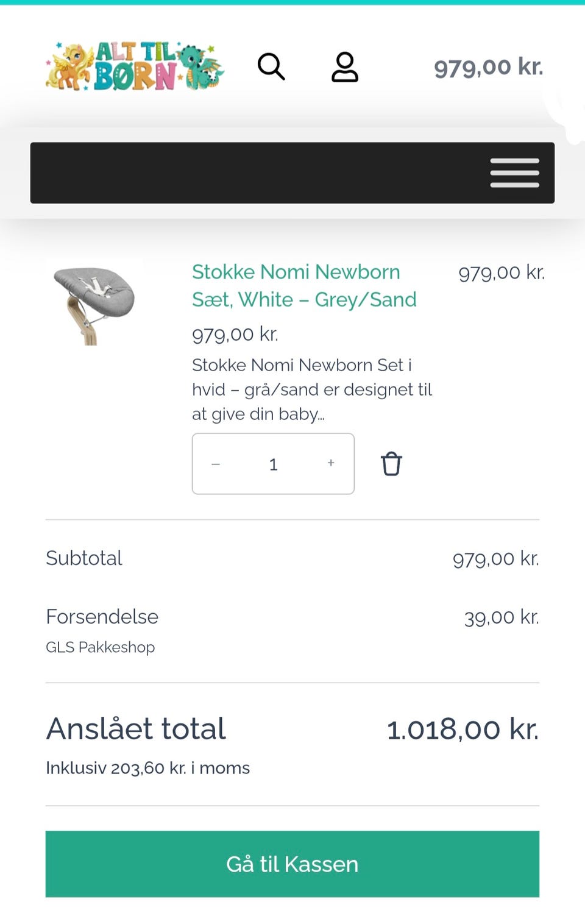
Task: Select the quantity input field
Action: pyautogui.click(x=274, y=464)
